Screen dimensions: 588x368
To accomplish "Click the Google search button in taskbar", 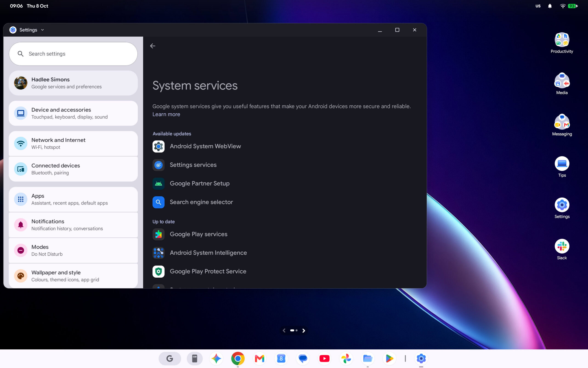I will pos(170,358).
